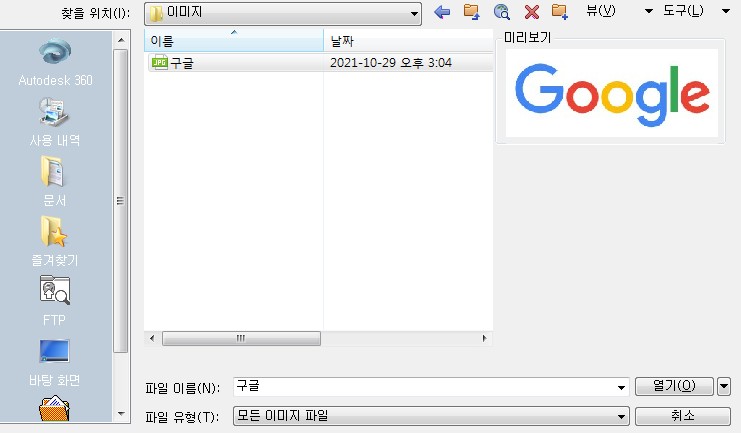Search the web with globe icon
Screen dimensions: 741x433
click(501, 12)
